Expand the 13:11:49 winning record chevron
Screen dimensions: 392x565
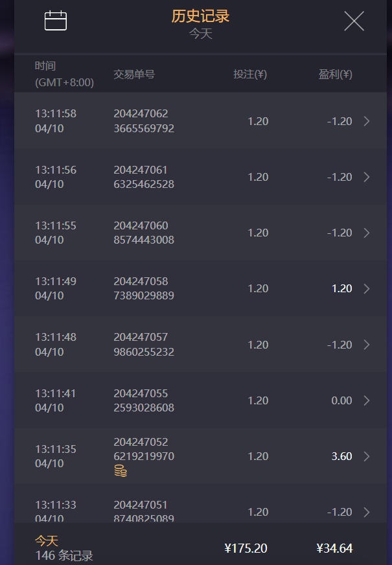pyautogui.click(x=367, y=288)
